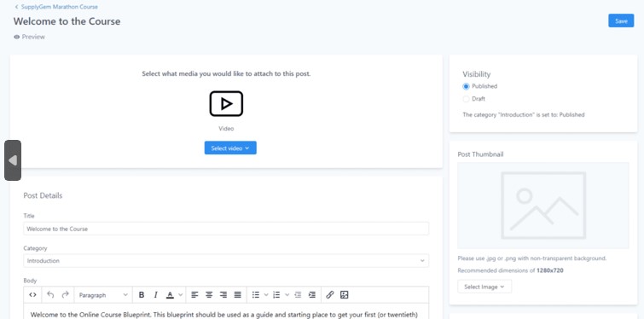
Task: Insert a hyperlink
Action: [330, 295]
